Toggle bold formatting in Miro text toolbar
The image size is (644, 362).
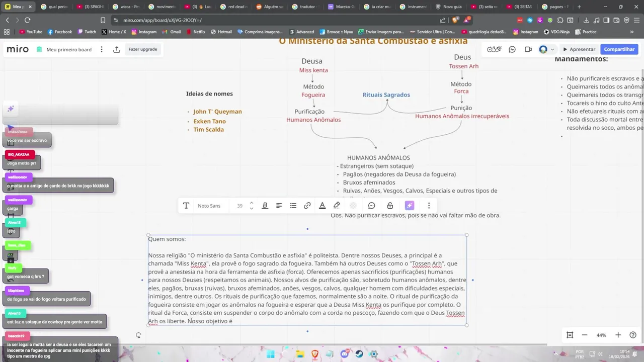tap(265, 206)
